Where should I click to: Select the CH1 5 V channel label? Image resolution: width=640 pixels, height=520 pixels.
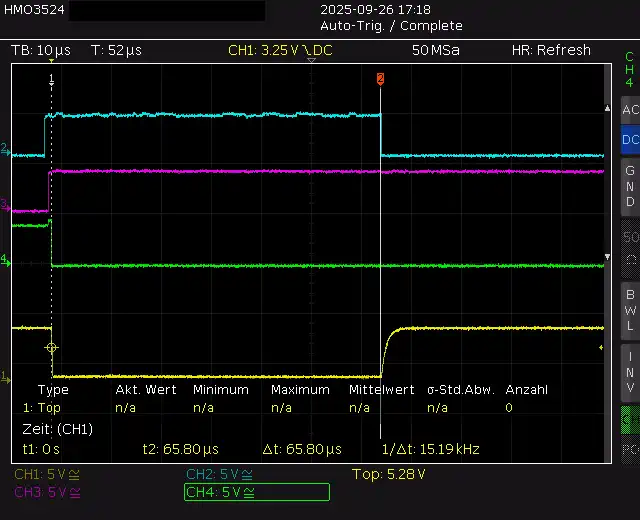(x=47, y=474)
